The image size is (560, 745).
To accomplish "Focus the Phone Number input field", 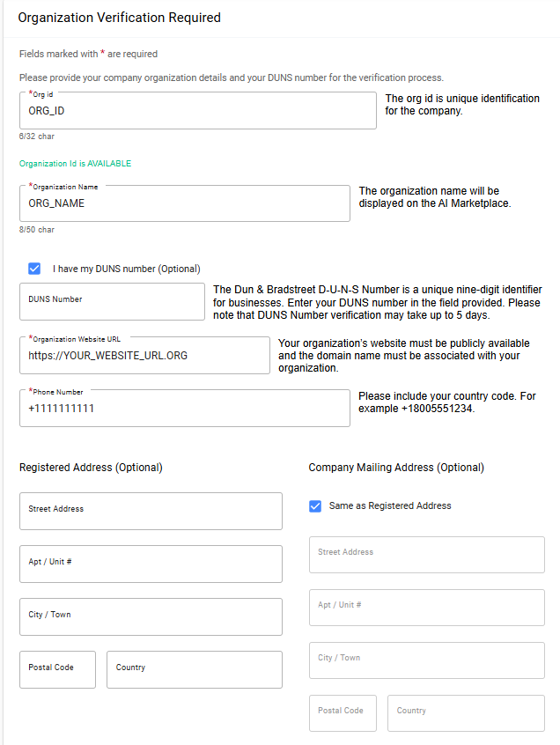I will pos(184,409).
